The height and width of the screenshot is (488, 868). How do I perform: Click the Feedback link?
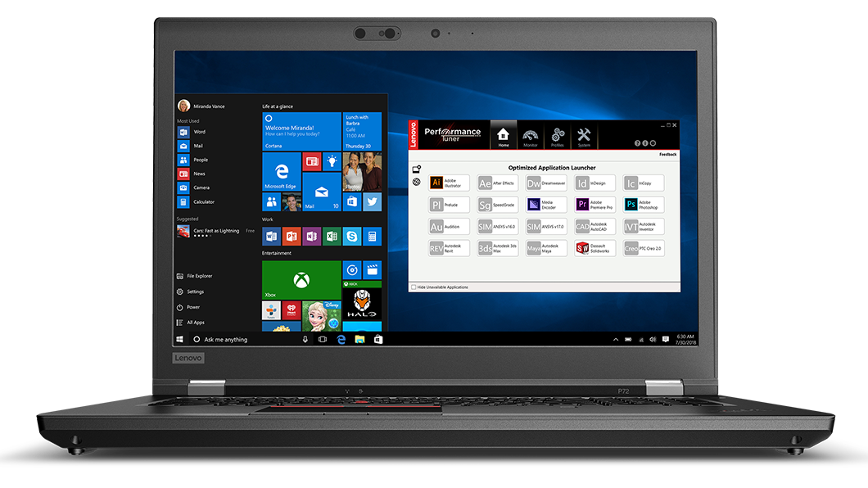(667, 154)
